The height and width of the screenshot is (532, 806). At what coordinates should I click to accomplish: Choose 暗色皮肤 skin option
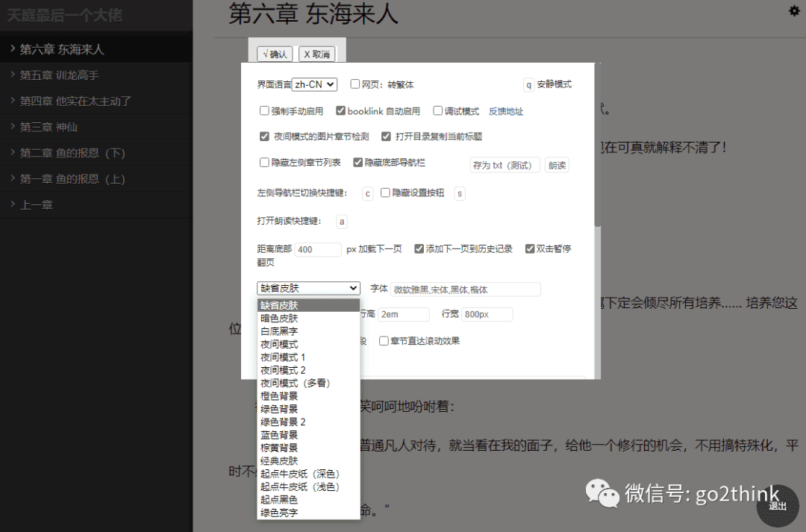(x=278, y=318)
